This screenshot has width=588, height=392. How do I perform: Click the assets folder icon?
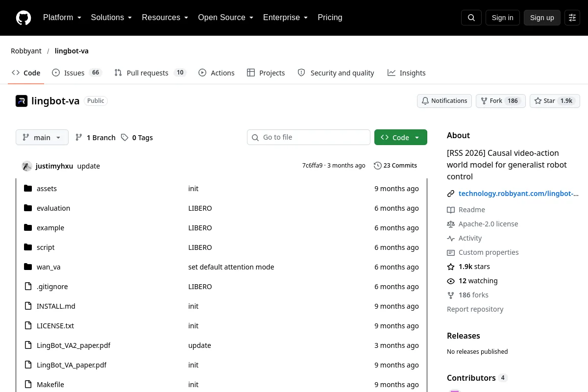coord(28,189)
